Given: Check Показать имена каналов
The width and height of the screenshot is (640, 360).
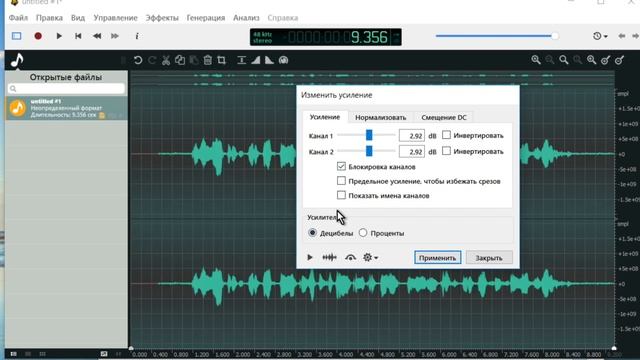Looking at the screenshot, I should pos(341,195).
